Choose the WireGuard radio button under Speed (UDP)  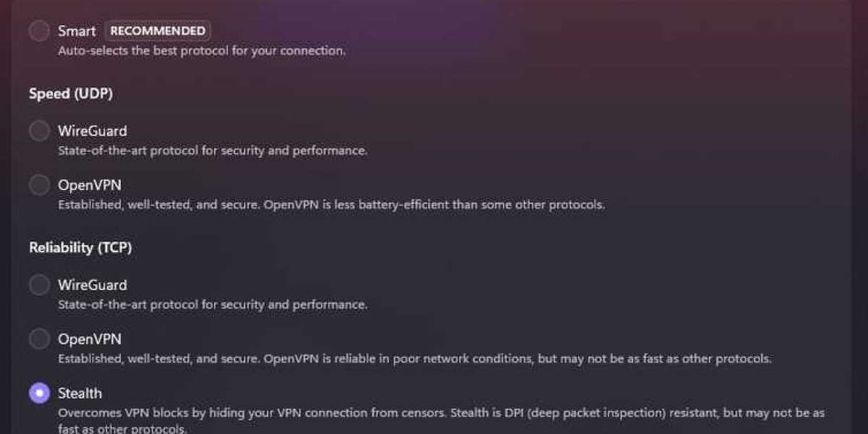coord(39,131)
